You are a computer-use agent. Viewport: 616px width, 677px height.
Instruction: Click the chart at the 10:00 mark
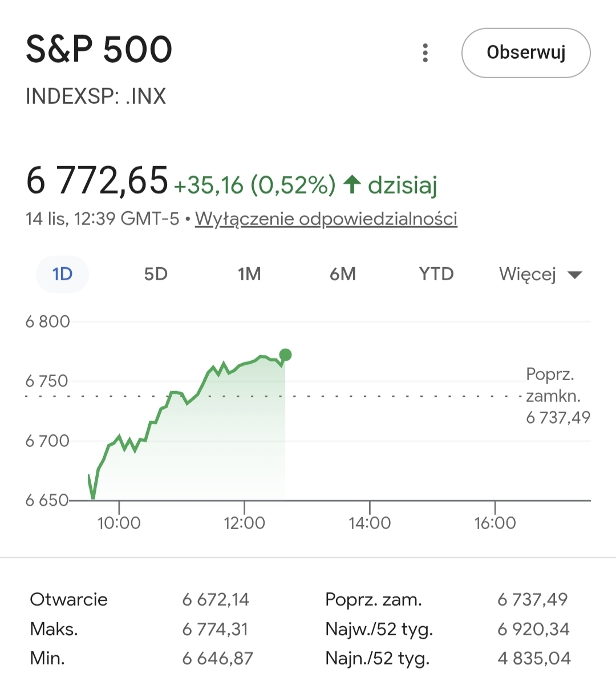click(x=119, y=457)
